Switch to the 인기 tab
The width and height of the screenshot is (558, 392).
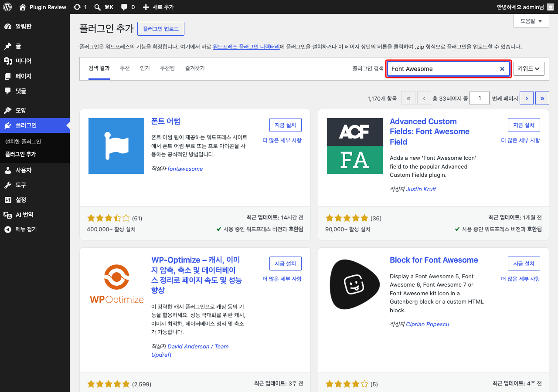click(145, 68)
